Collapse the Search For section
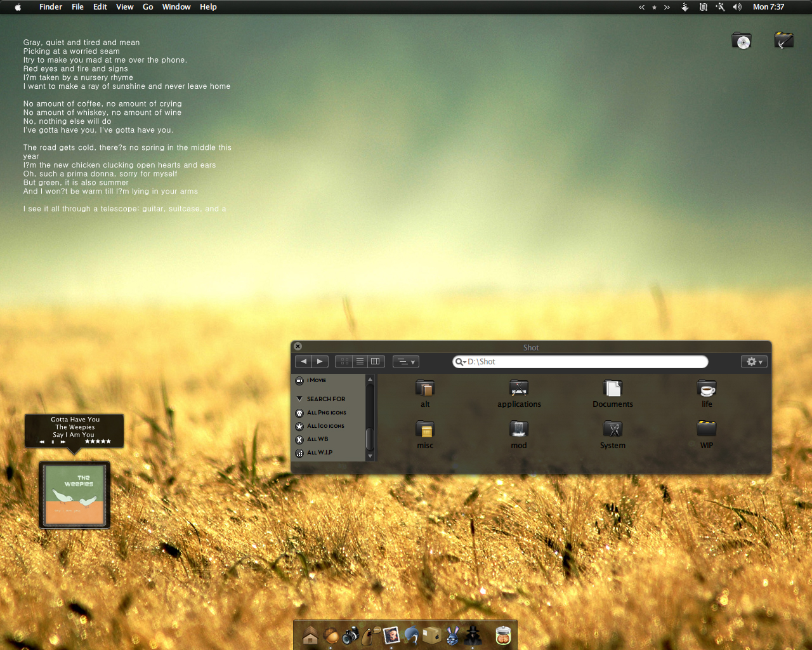Viewport: 812px width, 650px height. (x=299, y=399)
